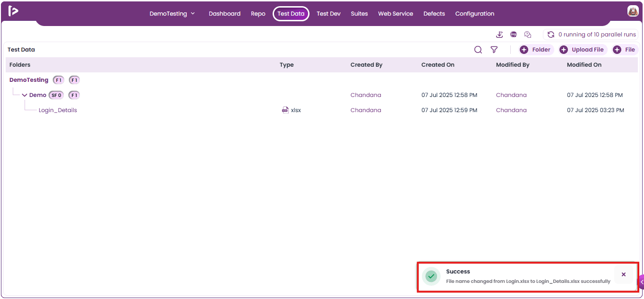Open the round storage icon beside the help chat

514,35
